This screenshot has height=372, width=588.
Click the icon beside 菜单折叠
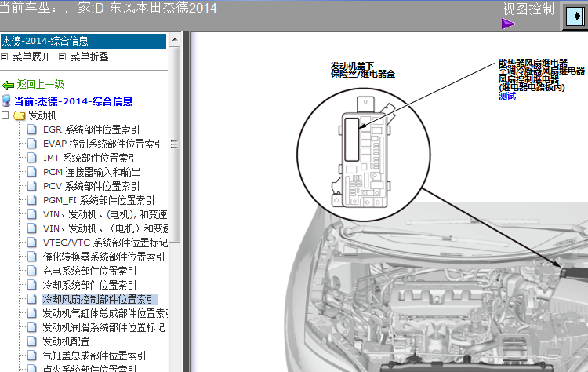62,57
